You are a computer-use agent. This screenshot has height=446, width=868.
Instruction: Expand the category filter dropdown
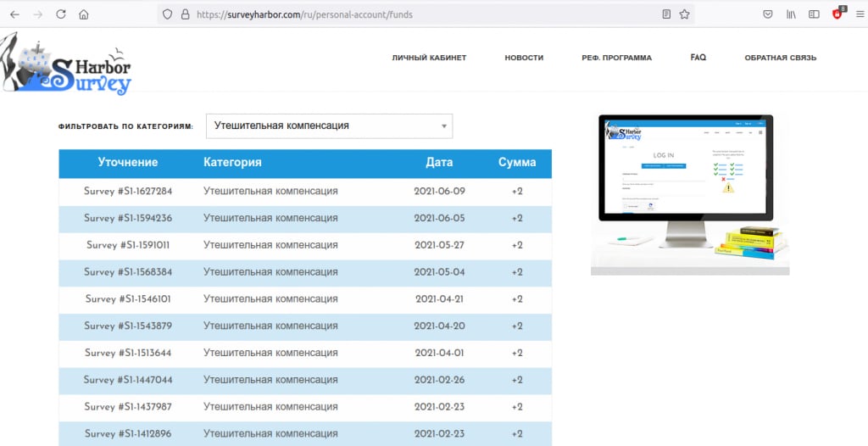coord(330,125)
